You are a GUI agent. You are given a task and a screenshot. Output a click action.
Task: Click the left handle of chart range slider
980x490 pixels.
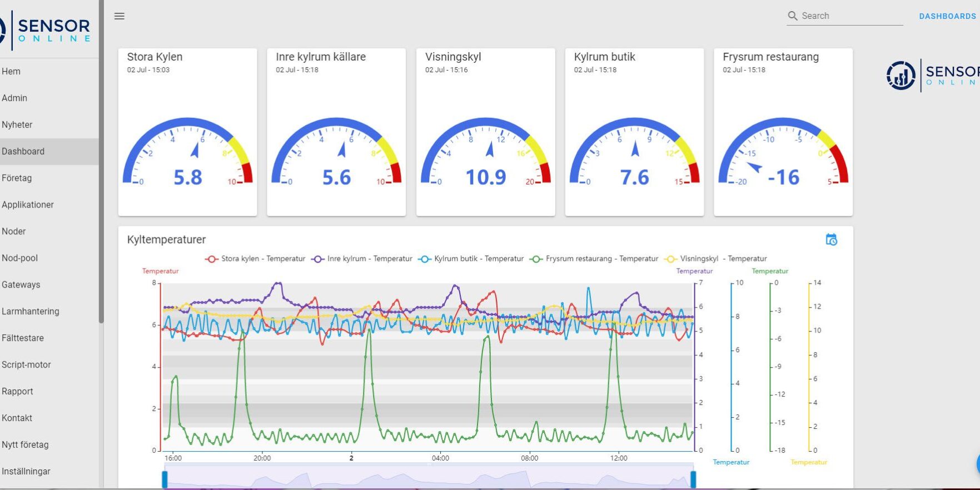coord(165,479)
